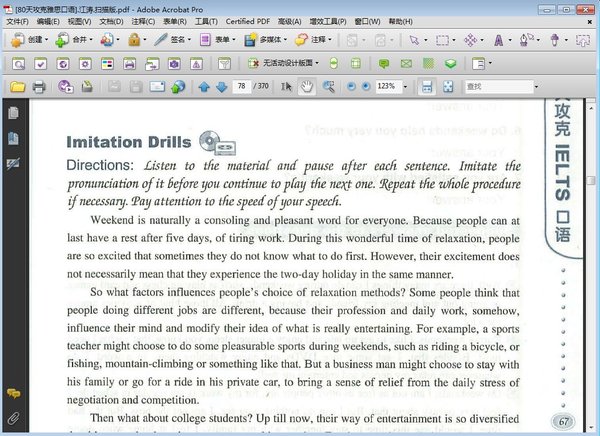Click the warning triangle window icon
Viewport: 600px width, 436px height.
point(196,64)
